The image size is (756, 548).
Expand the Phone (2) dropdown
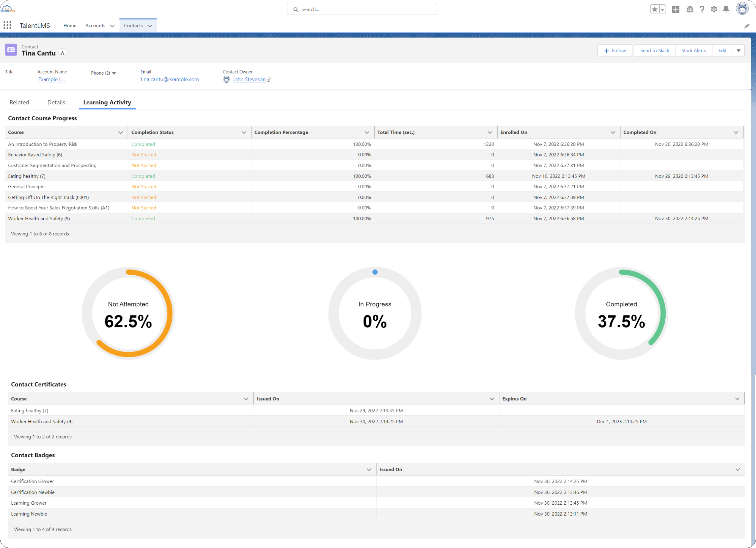(x=114, y=73)
